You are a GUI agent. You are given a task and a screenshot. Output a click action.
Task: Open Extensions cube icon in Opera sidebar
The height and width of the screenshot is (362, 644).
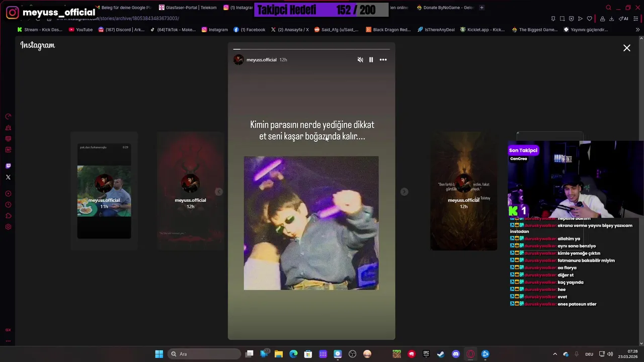pos(8,216)
